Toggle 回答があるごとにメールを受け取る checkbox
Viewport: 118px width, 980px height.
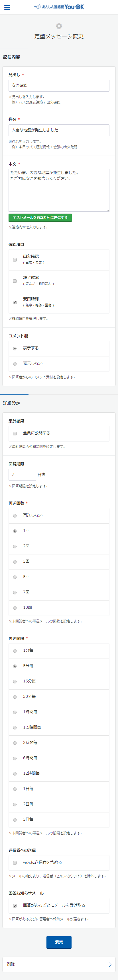pyautogui.click(x=15, y=905)
